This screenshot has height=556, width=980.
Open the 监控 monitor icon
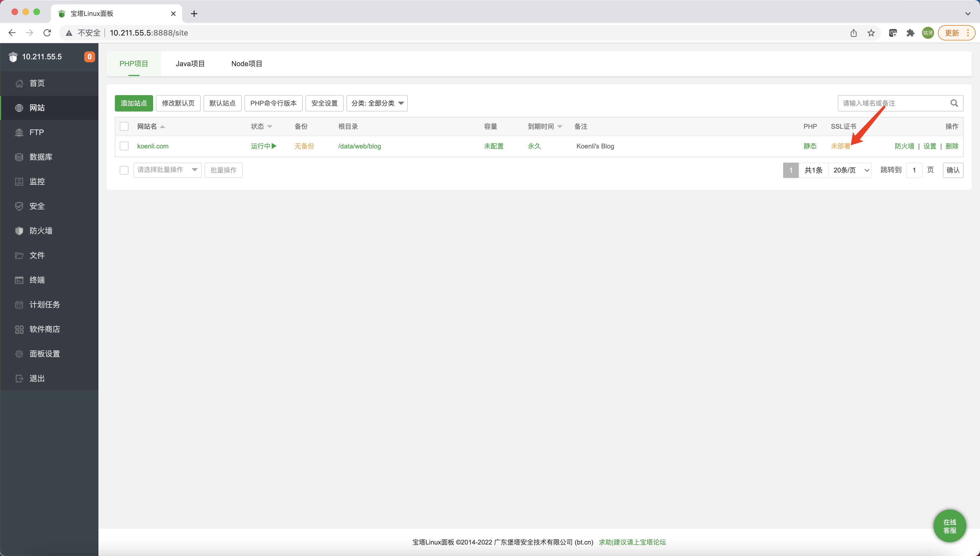point(19,182)
